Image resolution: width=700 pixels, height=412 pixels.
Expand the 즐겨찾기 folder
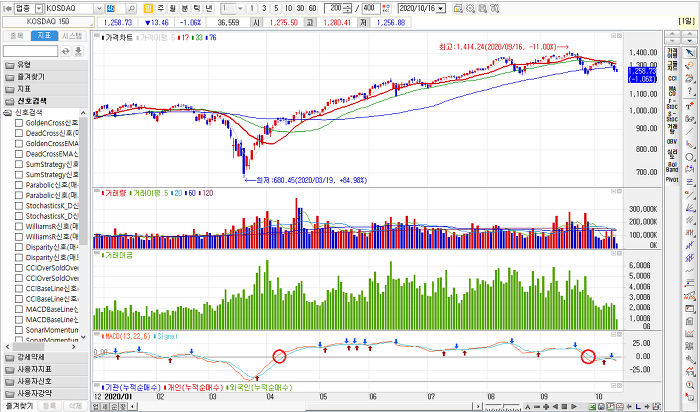[x=45, y=77]
